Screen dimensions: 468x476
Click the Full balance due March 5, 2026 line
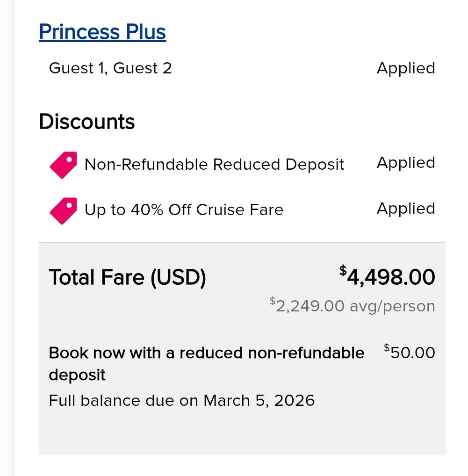pos(181,401)
